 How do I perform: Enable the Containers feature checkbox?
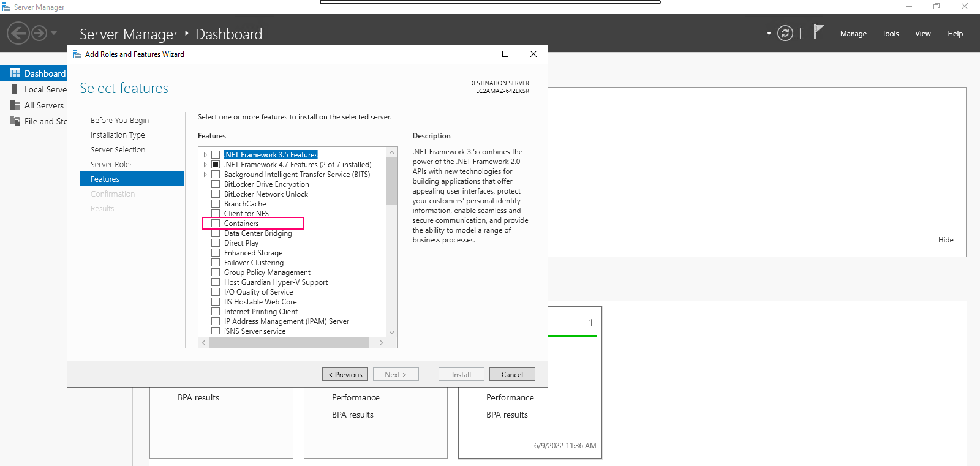[216, 224]
